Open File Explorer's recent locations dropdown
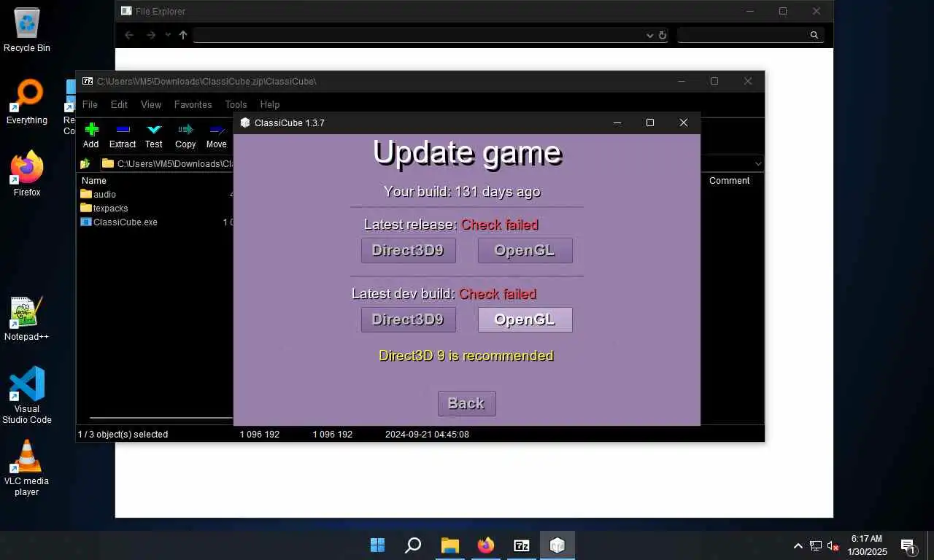Image resolution: width=934 pixels, height=560 pixels. click(168, 35)
